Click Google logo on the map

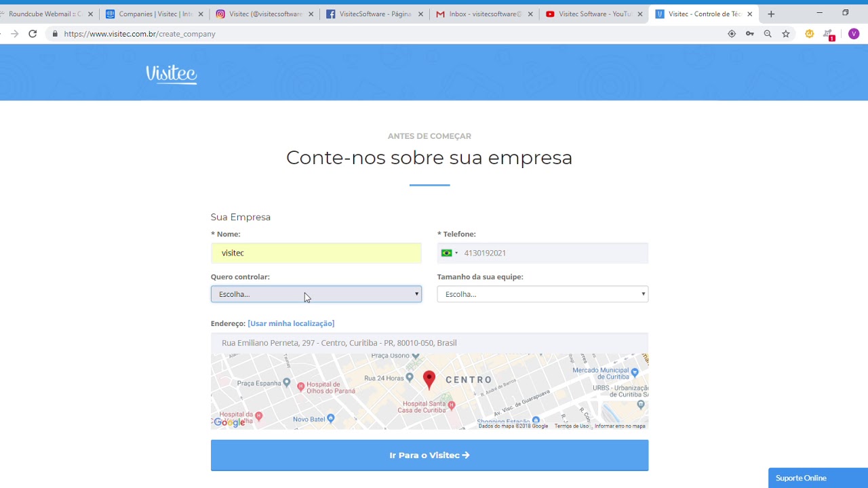(x=229, y=422)
